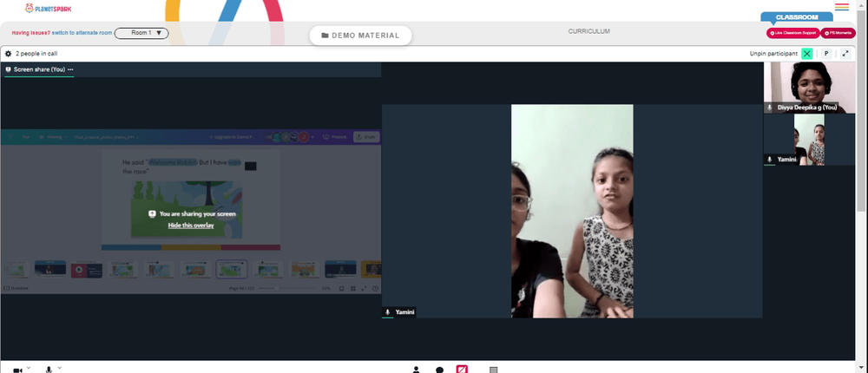Open the chat bubble icon
The image size is (868, 373).
point(439,370)
